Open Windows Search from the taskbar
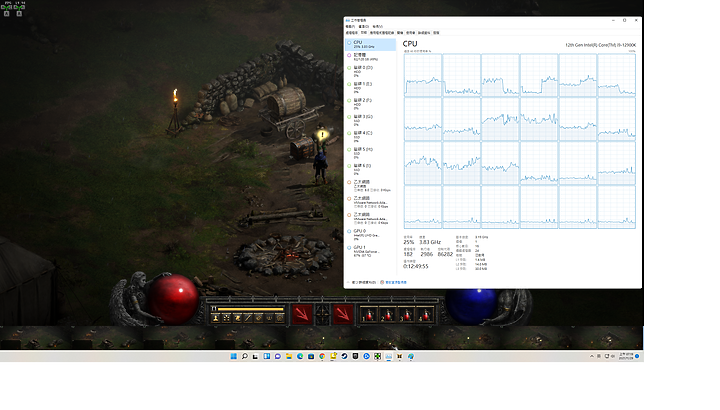This screenshot has width=720, height=410. tap(245, 356)
